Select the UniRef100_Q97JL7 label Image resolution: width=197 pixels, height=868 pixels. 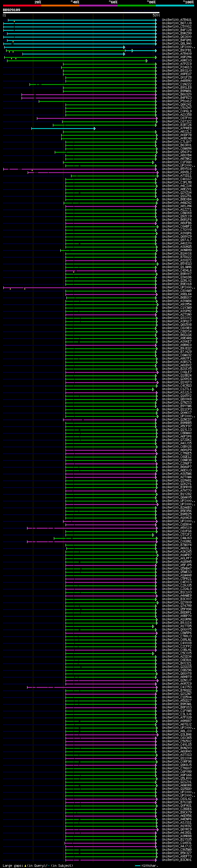tap(176, 240)
